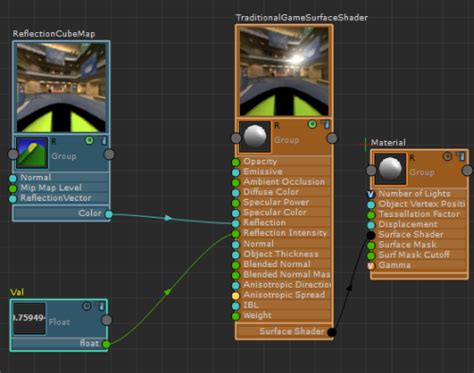The width and height of the screenshot is (474, 373).
Task: Click the blue settings icon on ReflectionCubeMap
Action: (x=103, y=140)
